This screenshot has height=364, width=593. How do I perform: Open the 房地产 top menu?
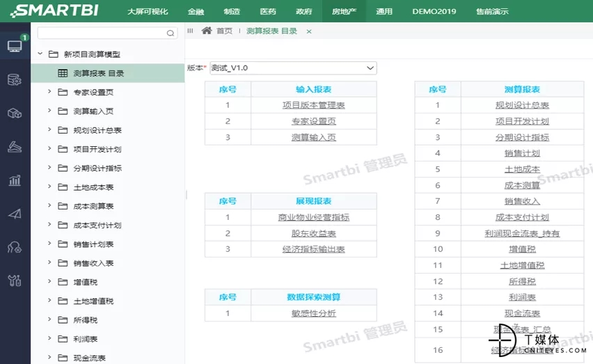344,11
